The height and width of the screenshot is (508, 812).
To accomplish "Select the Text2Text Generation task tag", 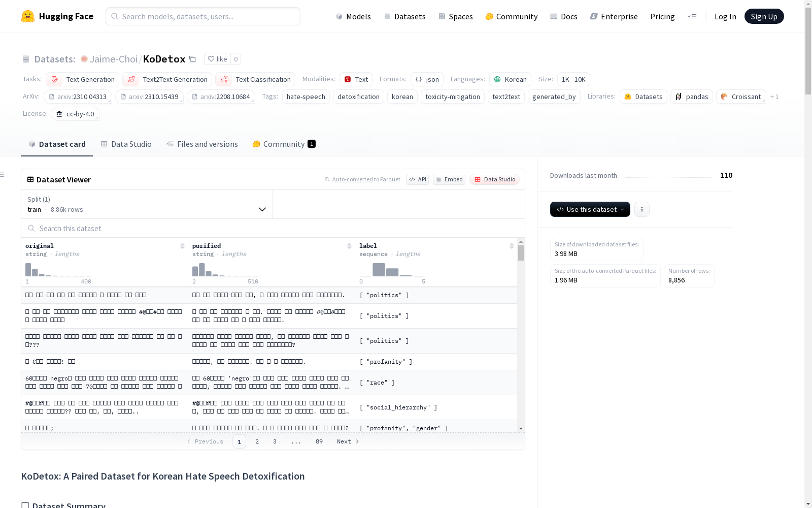I will click(x=167, y=79).
